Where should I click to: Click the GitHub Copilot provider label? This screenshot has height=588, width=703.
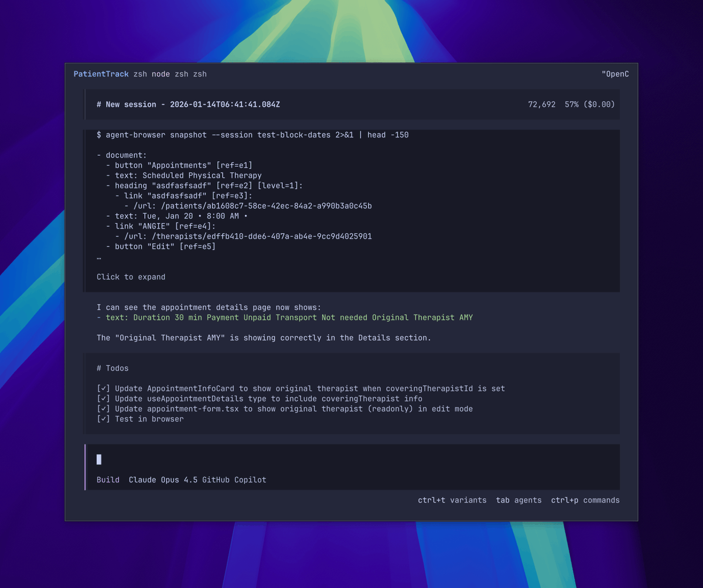[x=234, y=480]
